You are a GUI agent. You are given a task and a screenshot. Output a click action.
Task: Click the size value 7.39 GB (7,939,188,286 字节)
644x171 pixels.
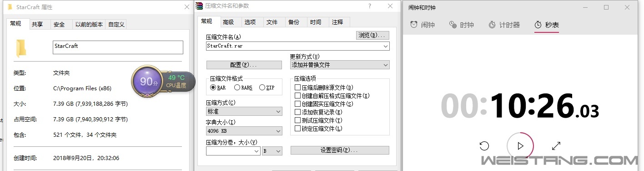click(91, 104)
